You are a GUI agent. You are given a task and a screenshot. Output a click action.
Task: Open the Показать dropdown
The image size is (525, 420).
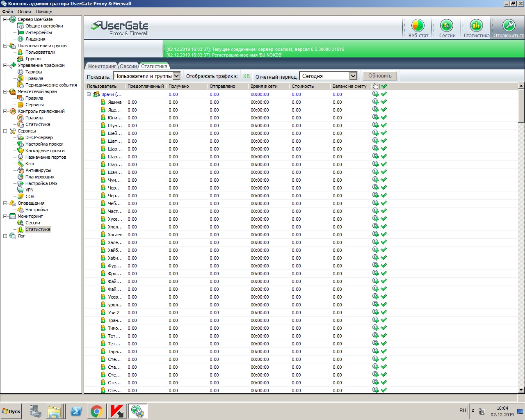[x=147, y=76]
